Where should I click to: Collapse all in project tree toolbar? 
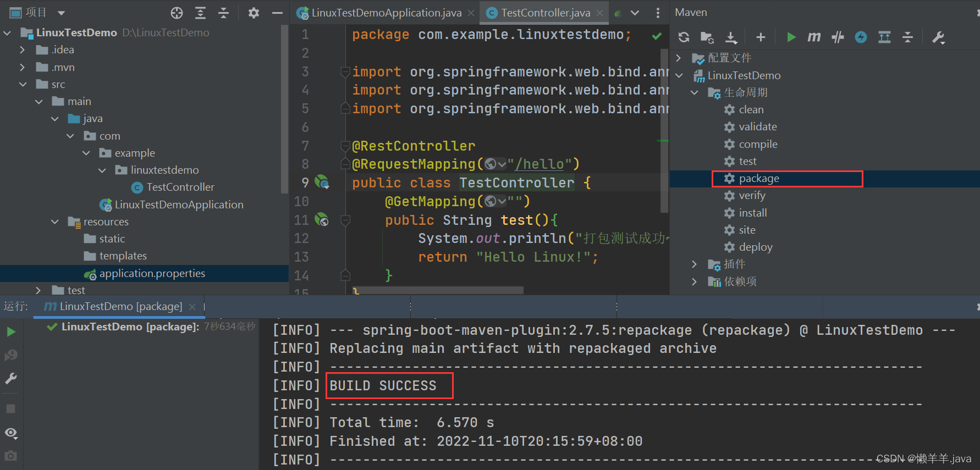[x=223, y=13]
